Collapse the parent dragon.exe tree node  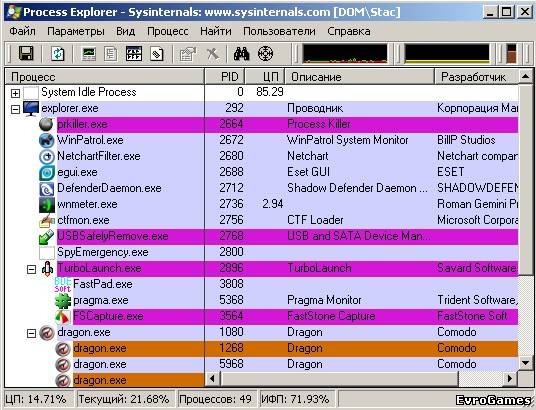click(x=31, y=333)
